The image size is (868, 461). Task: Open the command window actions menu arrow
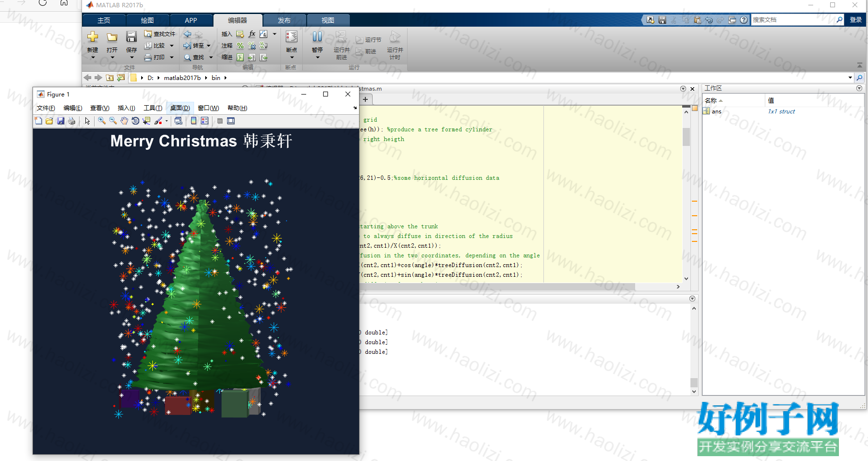[x=692, y=299]
